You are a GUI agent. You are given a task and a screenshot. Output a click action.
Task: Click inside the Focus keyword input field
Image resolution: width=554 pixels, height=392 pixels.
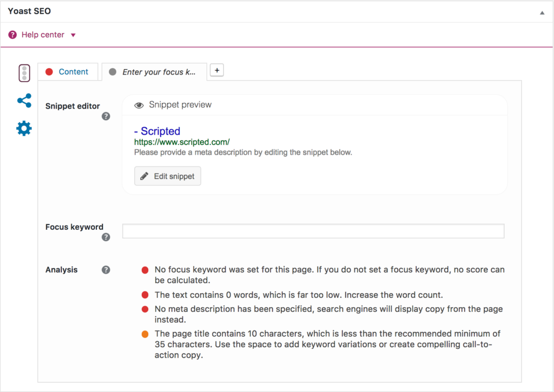pyautogui.click(x=313, y=231)
